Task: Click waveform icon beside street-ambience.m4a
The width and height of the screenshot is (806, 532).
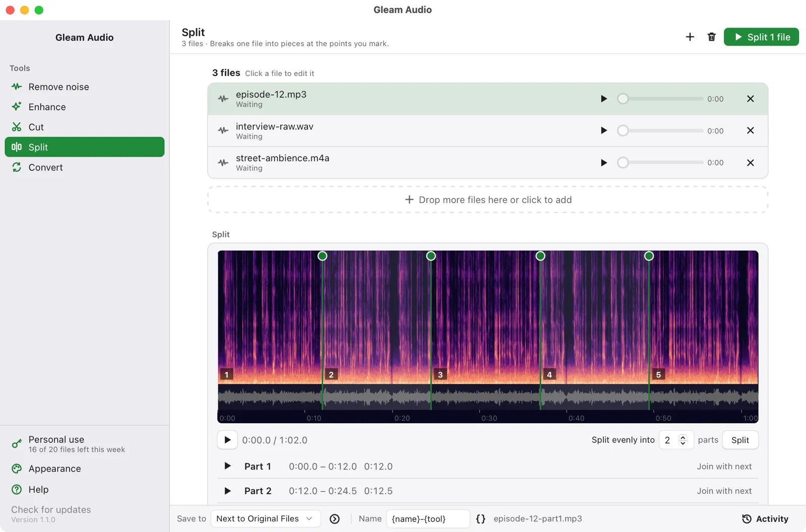Action: point(223,163)
